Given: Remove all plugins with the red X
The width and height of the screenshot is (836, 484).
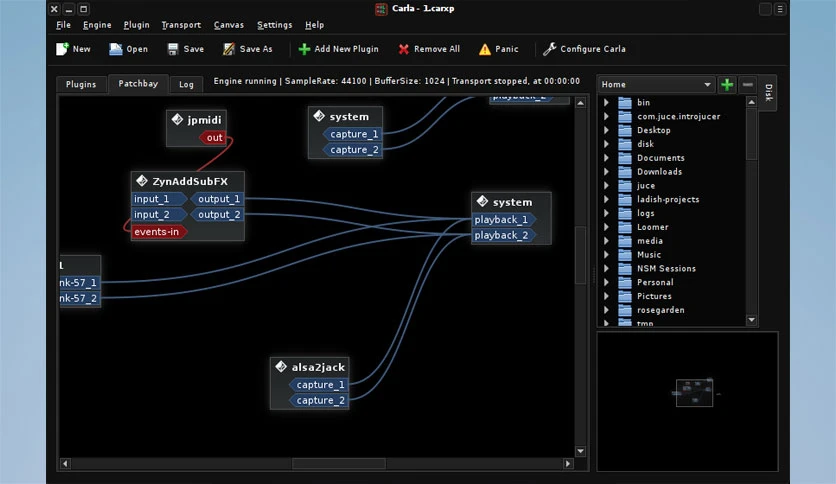Looking at the screenshot, I should click(x=404, y=49).
